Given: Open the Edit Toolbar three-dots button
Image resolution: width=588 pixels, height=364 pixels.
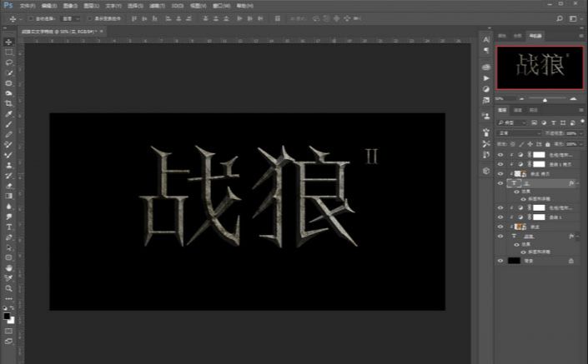Looking at the screenshot, I should [x=8, y=298].
